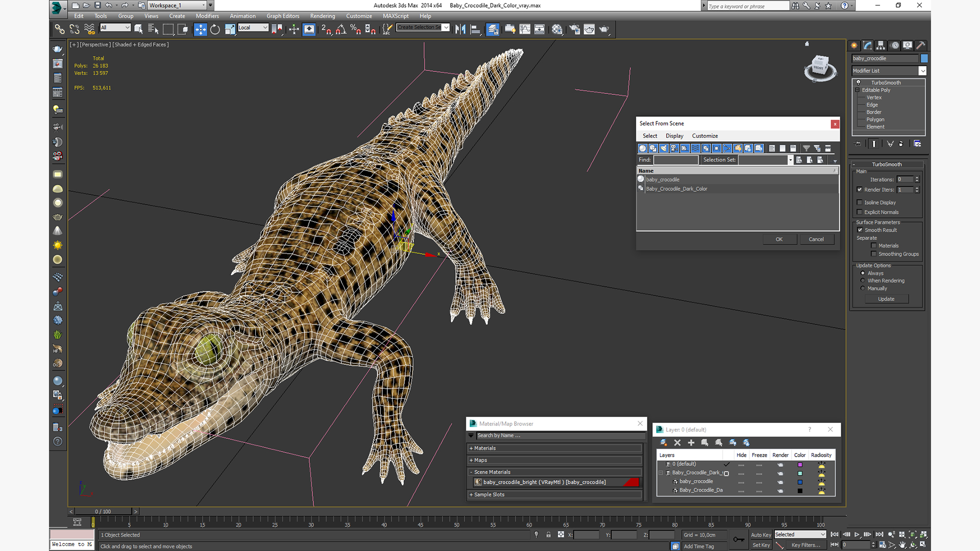This screenshot has height=551, width=980.
Task: Open the Rendering menu
Action: pos(323,16)
